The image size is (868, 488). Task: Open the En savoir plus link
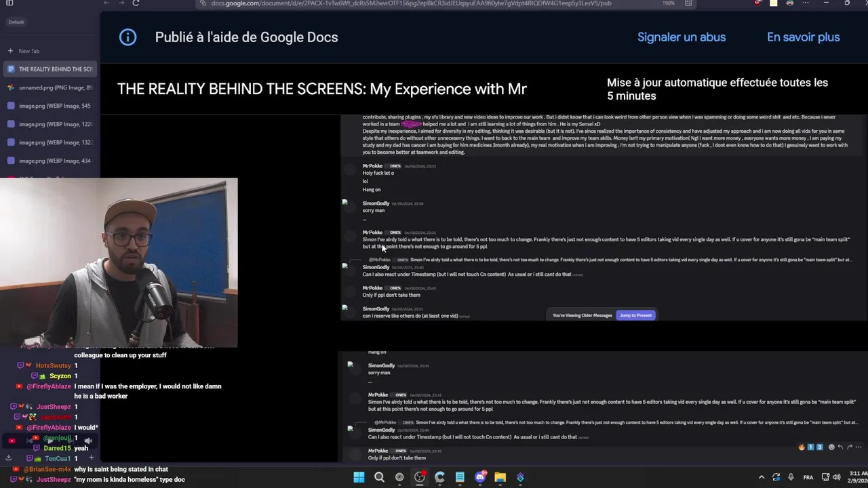pyautogui.click(x=803, y=37)
